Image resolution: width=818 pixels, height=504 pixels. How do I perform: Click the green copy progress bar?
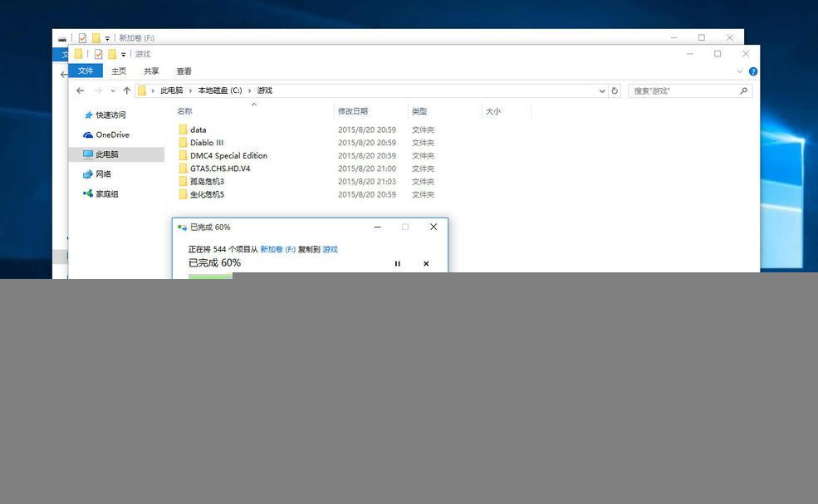[209, 276]
